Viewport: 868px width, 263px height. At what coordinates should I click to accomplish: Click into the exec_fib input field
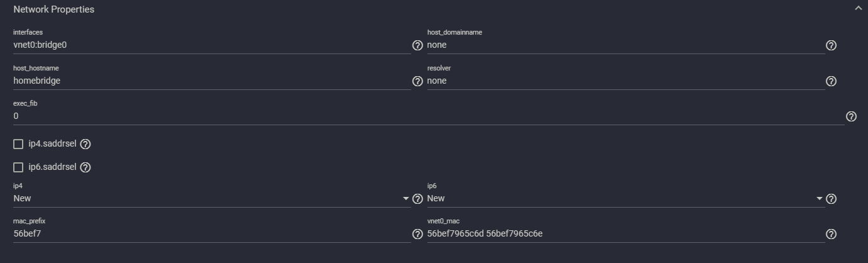[x=429, y=116]
